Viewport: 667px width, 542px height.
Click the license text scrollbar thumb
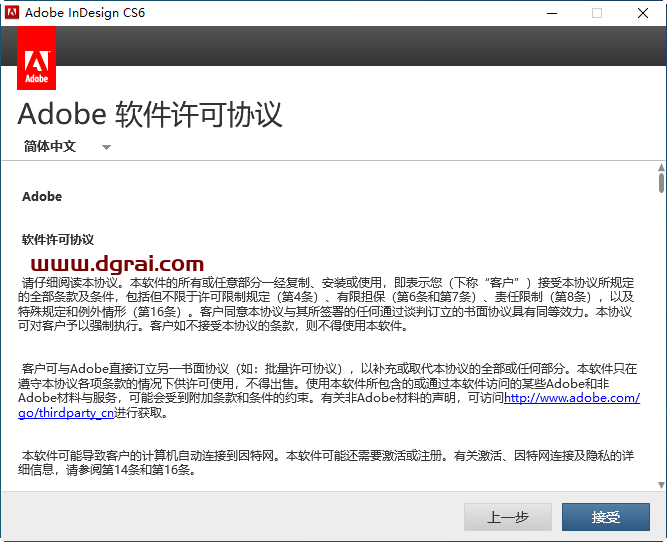661,183
